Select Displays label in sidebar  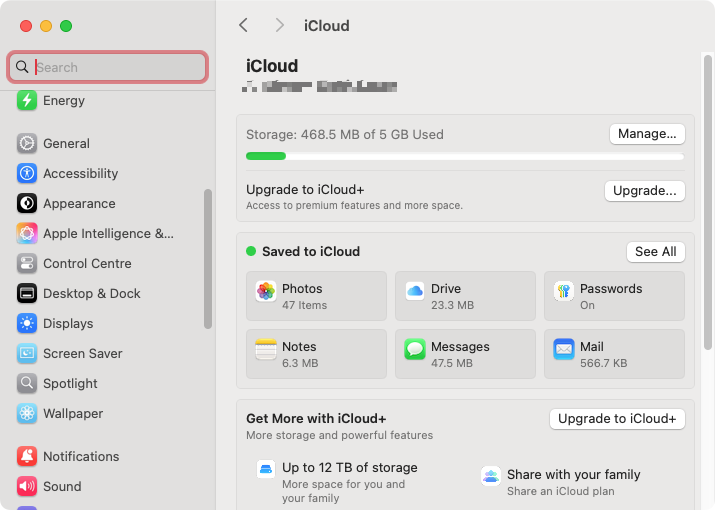pyautogui.click(x=68, y=323)
